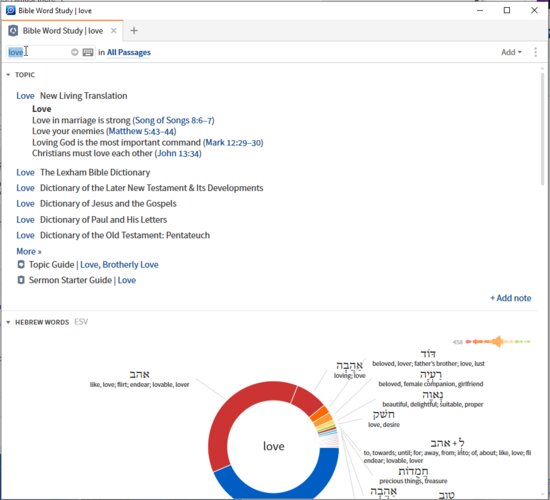The image size is (550, 500).
Task: Open a new tab with plus button
Action: click(134, 31)
